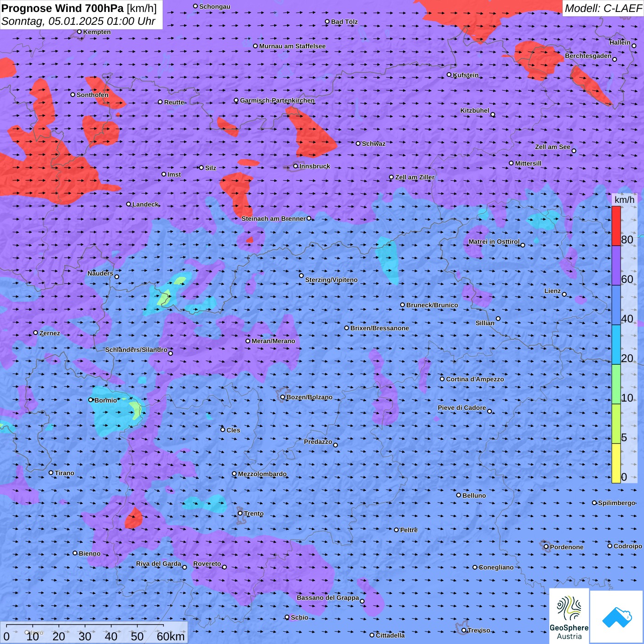The height and width of the screenshot is (644, 644).
Task: Click the purple 60 km/h legend swatch
Action: [616, 266]
